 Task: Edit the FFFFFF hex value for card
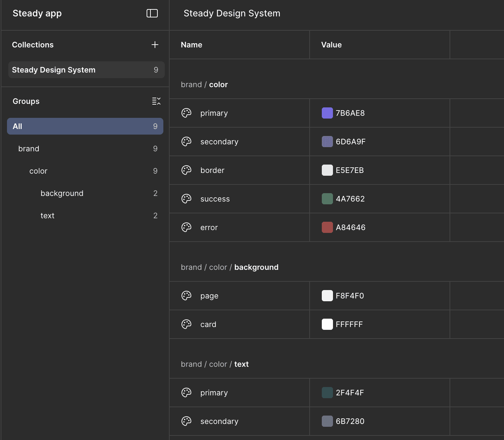point(349,324)
